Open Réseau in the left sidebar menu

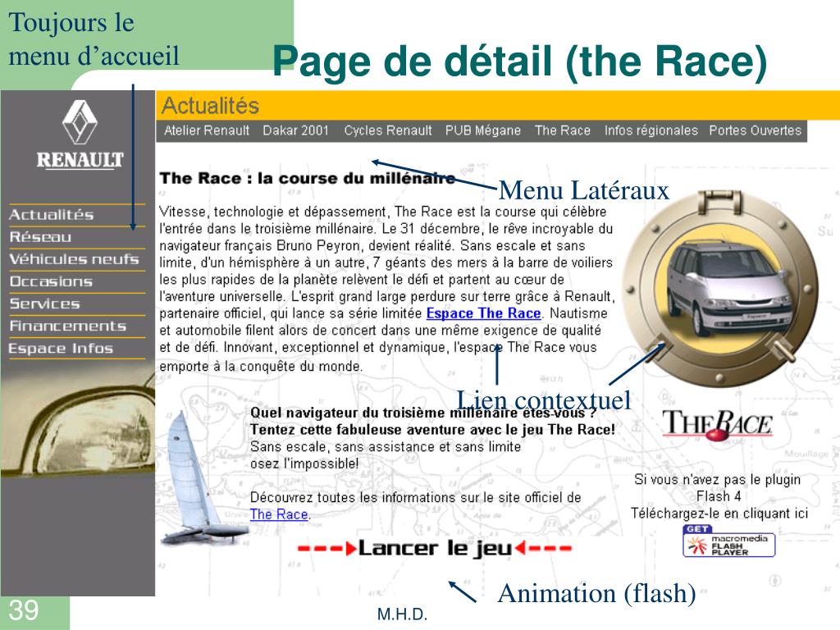pos(40,237)
